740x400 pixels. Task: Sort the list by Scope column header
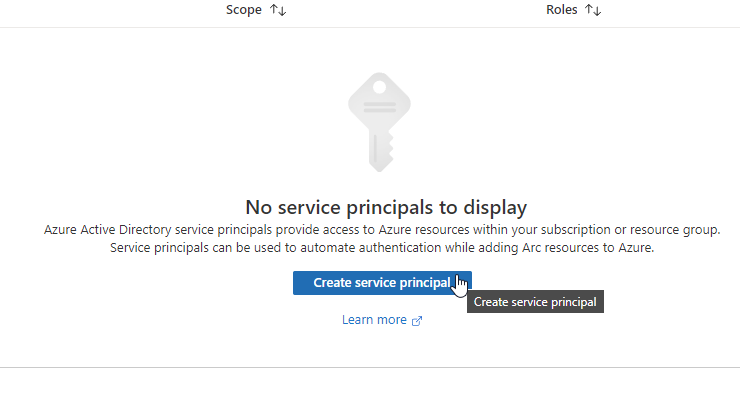point(244,10)
